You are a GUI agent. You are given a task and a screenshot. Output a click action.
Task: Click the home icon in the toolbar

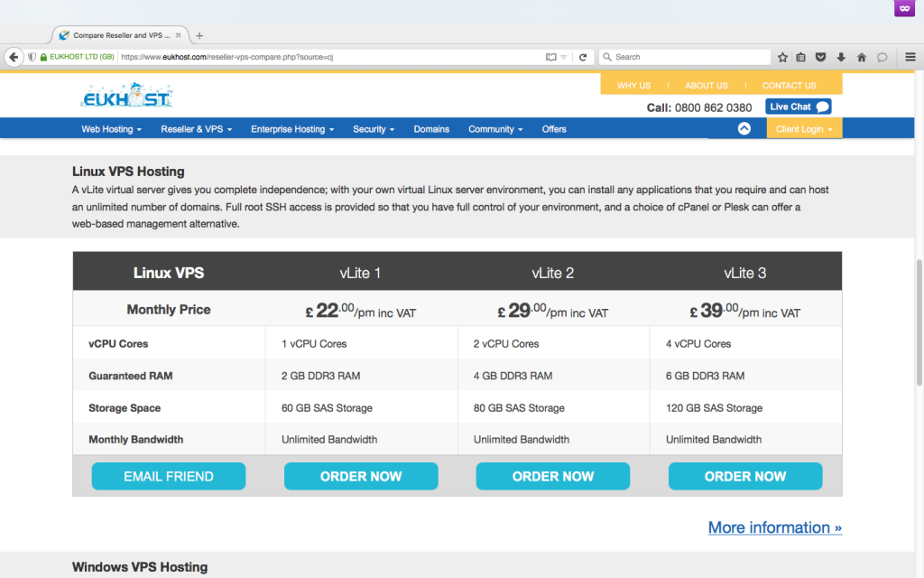point(862,57)
